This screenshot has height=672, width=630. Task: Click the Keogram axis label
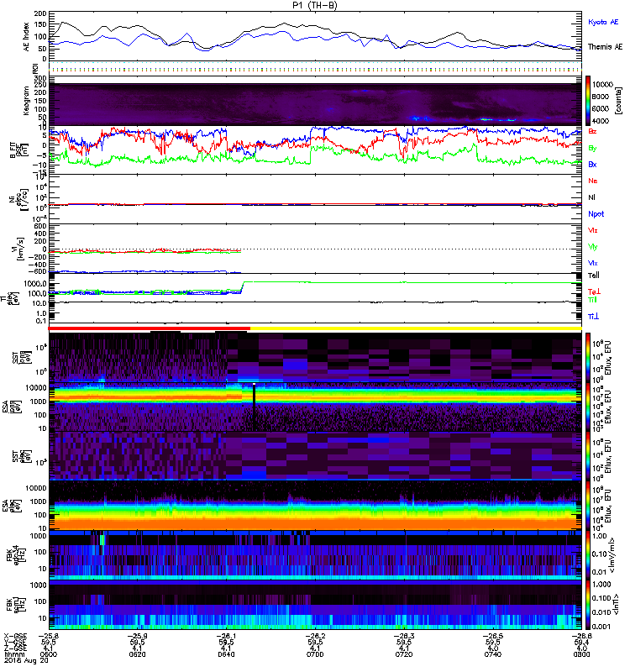point(27,101)
